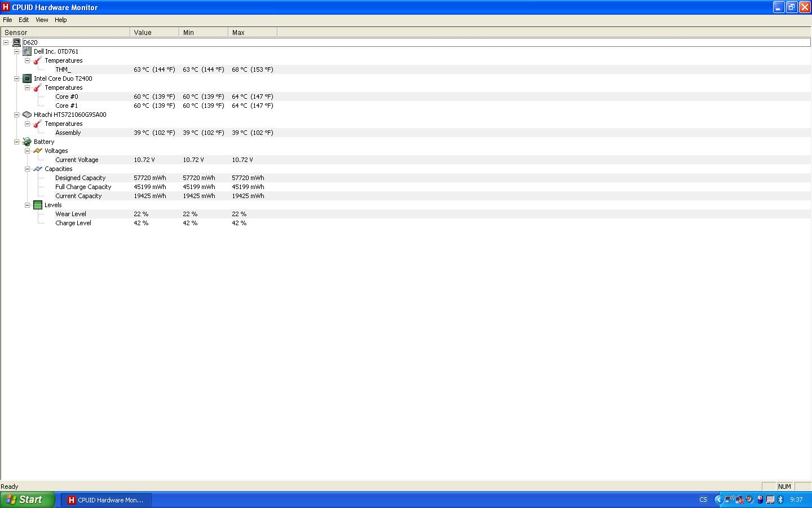Click the Bluetooth tray icon

781,500
